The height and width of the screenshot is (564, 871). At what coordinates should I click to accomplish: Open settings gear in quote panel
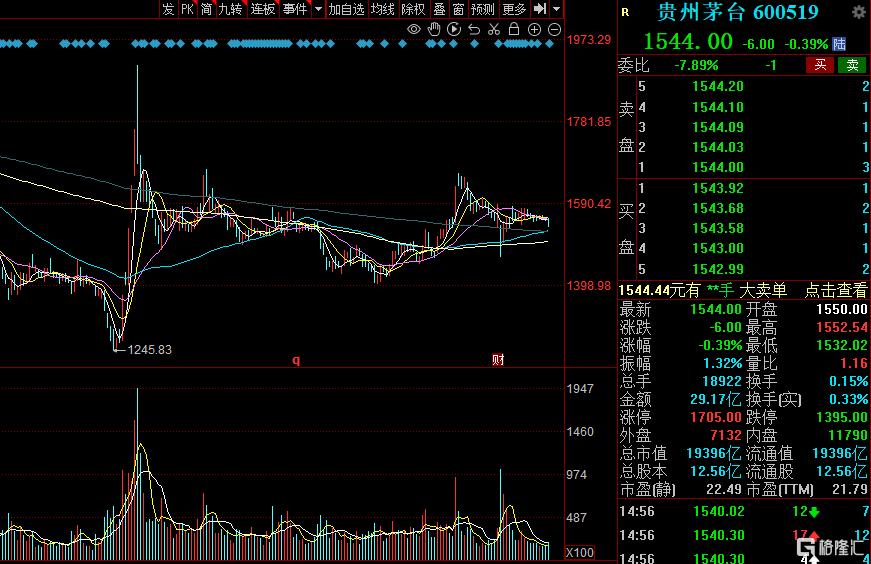pyautogui.click(x=859, y=12)
